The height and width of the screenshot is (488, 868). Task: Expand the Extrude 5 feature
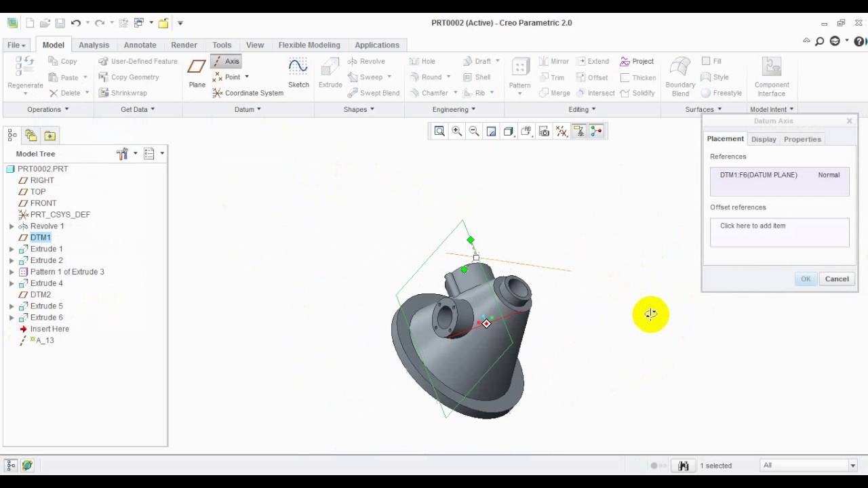12,306
